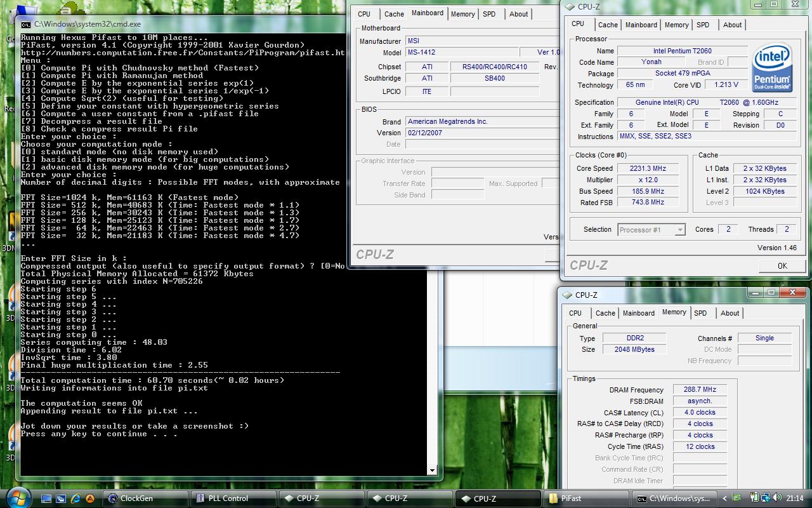Screen dimensions: 812x508
Task: Click the Channels # value 'Single'
Action: point(764,338)
